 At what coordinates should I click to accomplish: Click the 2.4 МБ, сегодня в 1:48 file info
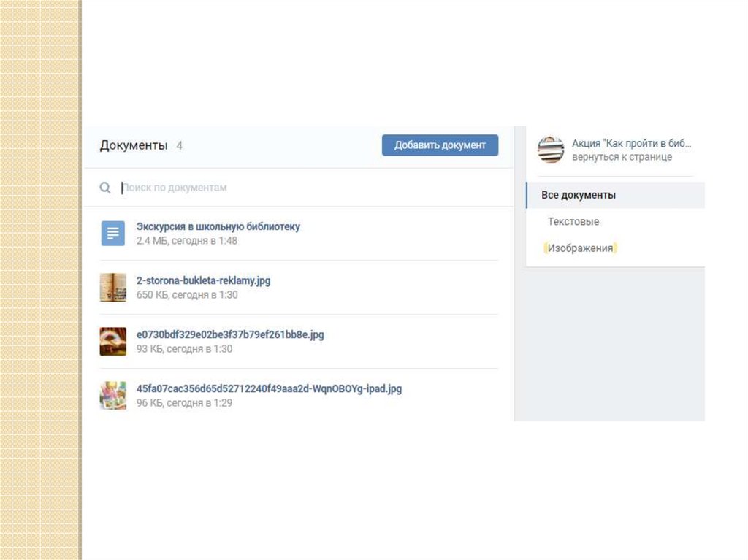(186, 241)
